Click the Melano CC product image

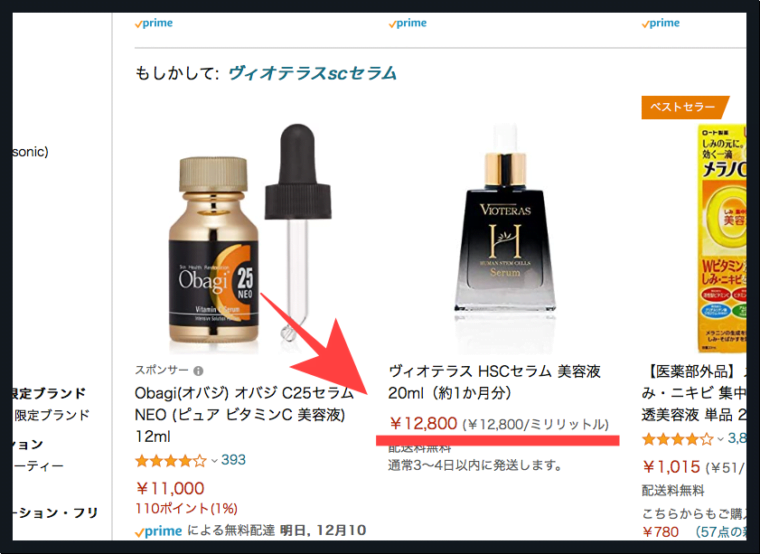(722, 238)
